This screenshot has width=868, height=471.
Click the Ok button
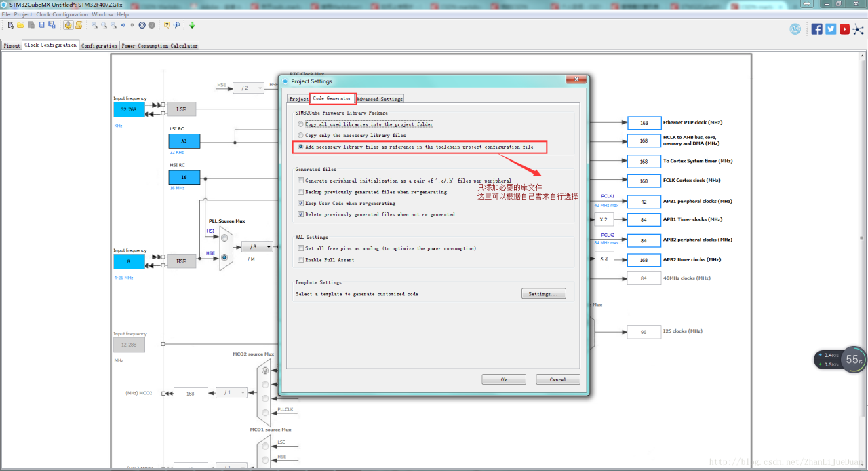[x=504, y=379]
